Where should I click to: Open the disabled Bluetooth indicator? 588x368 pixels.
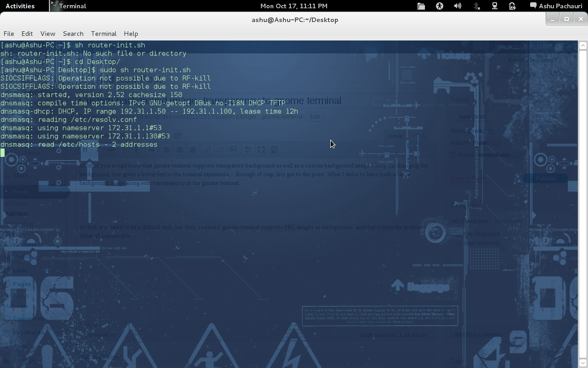click(x=476, y=6)
